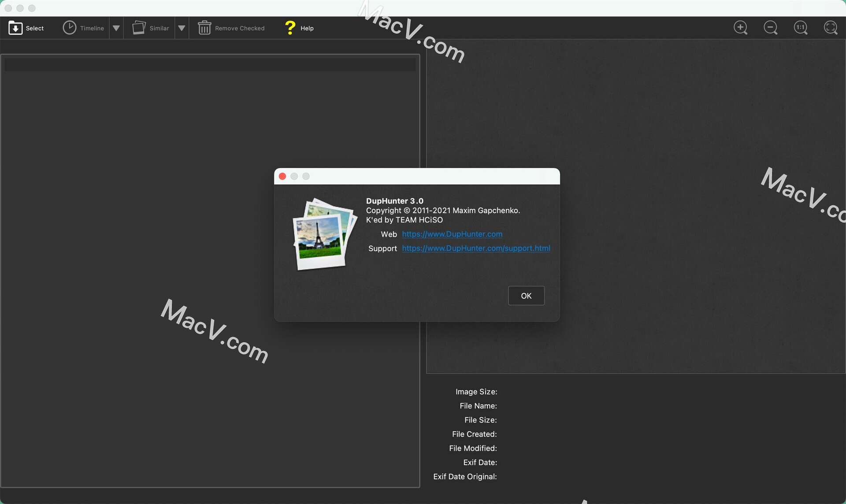Zoom out of the preview image
Image resolution: width=846 pixels, height=504 pixels.
pos(771,28)
